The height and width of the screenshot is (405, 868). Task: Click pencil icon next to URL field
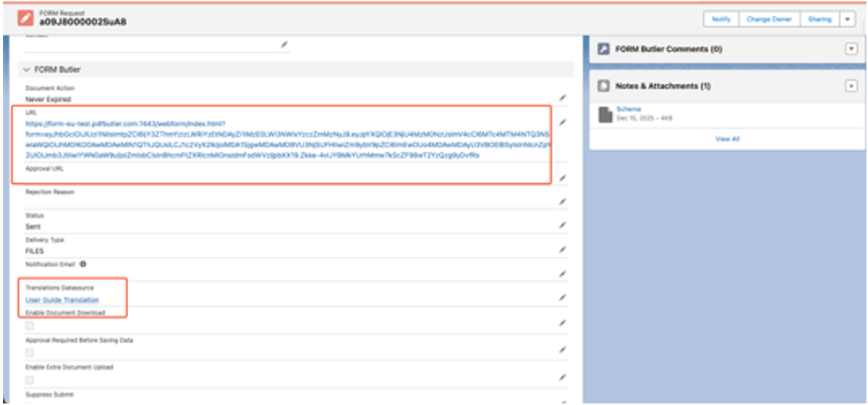click(562, 123)
